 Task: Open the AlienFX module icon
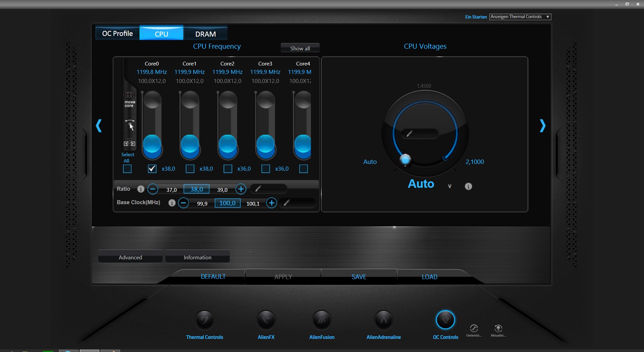(266, 320)
